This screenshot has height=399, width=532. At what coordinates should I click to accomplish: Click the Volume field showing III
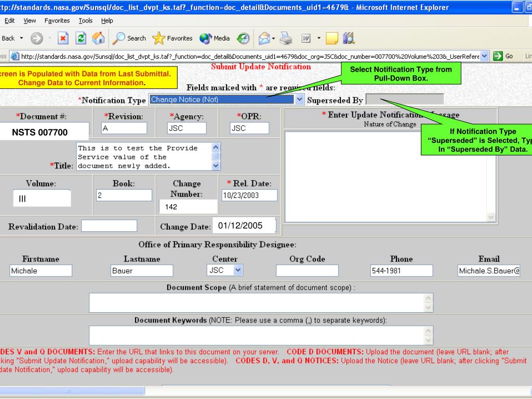(42, 198)
